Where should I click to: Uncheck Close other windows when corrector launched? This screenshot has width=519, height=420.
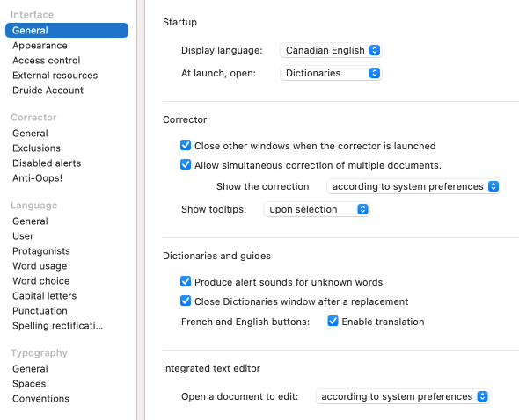point(186,145)
